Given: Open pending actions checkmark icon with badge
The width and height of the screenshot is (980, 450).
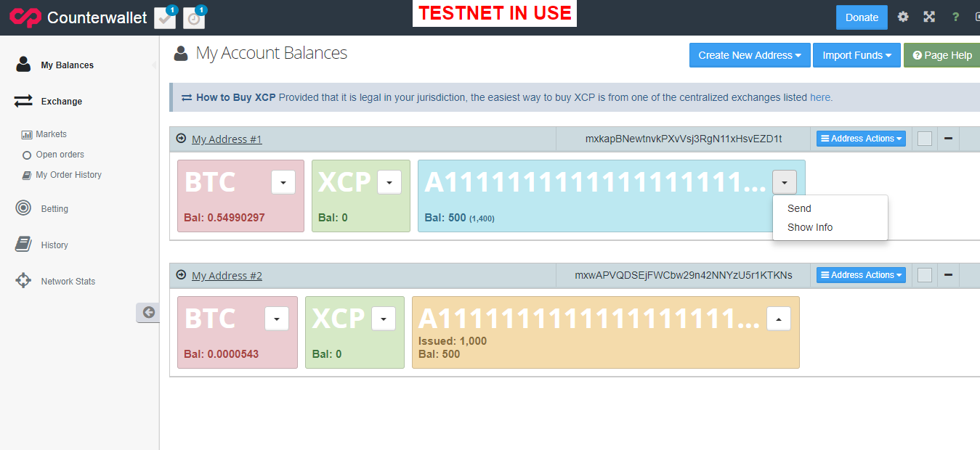Looking at the screenshot, I should coord(166,17).
